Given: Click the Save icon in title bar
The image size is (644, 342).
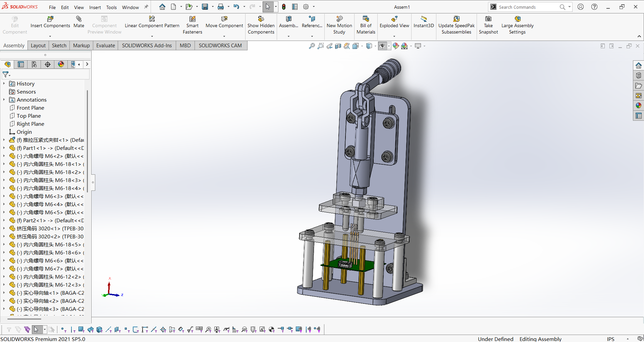Looking at the screenshot, I should point(205,7).
